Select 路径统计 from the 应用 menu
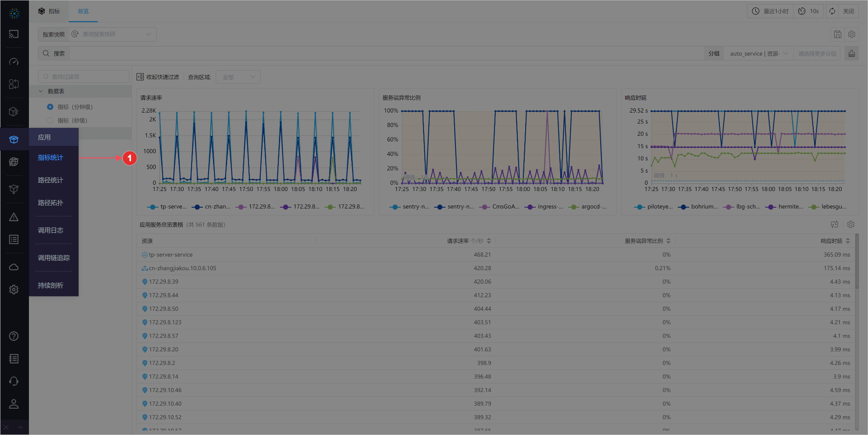 (x=50, y=180)
